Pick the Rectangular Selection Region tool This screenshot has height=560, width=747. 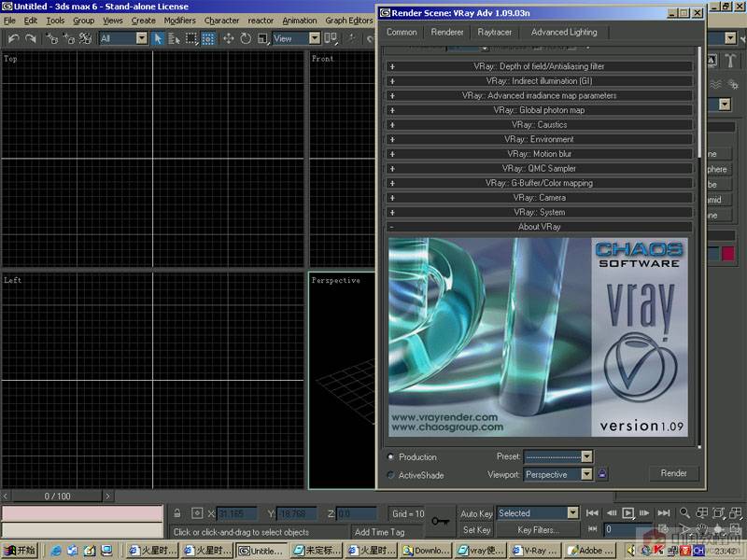(x=191, y=38)
